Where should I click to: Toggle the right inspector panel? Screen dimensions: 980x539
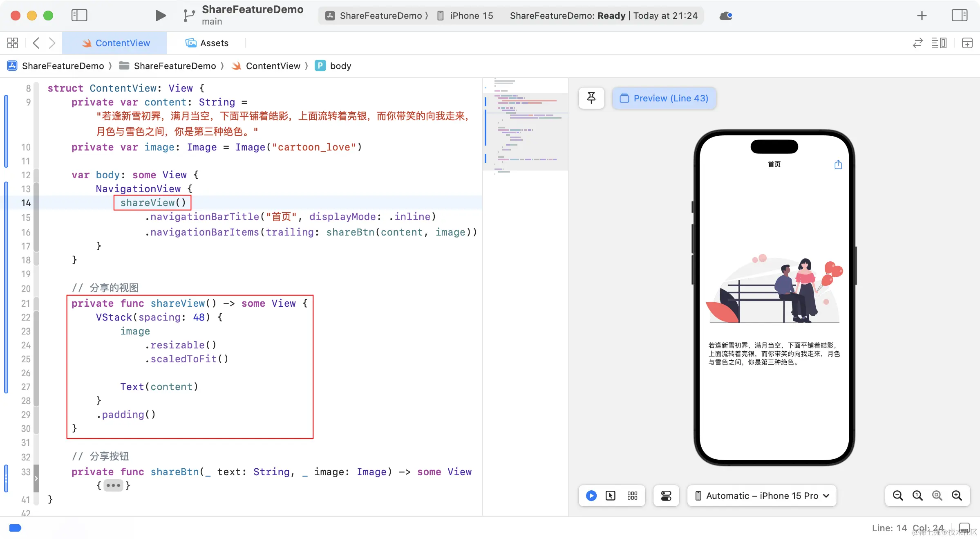pyautogui.click(x=959, y=16)
